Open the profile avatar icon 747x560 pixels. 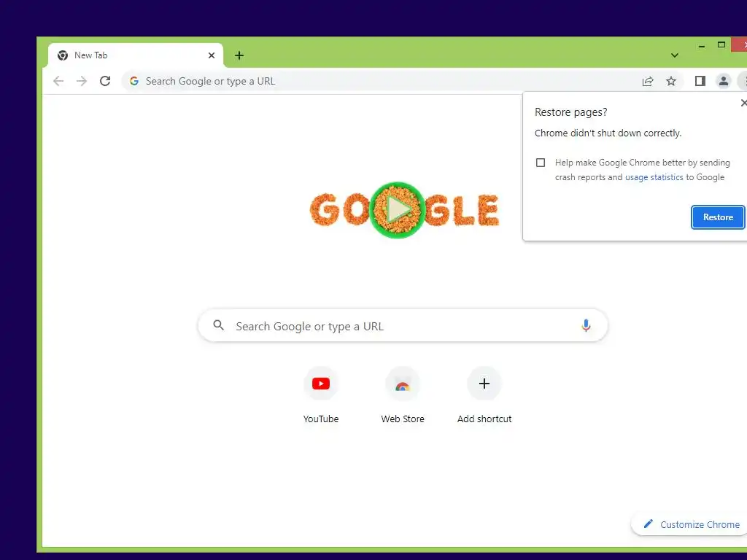click(723, 81)
